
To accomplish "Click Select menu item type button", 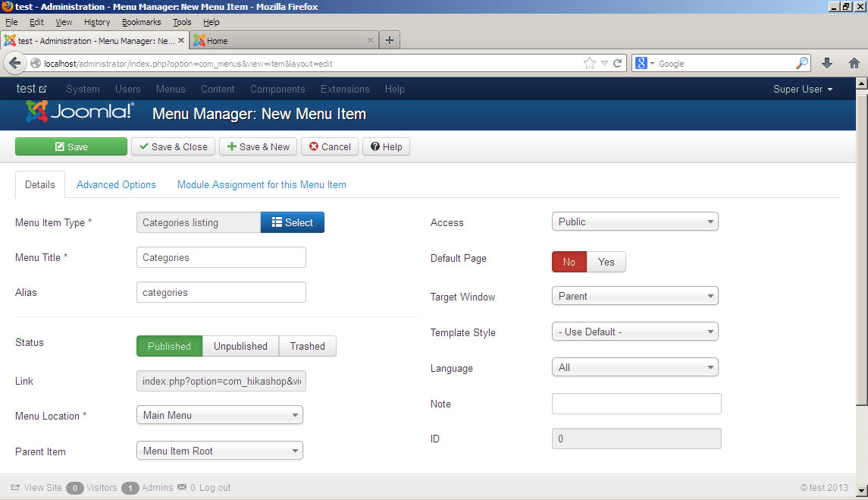I will tap(293, 222).
